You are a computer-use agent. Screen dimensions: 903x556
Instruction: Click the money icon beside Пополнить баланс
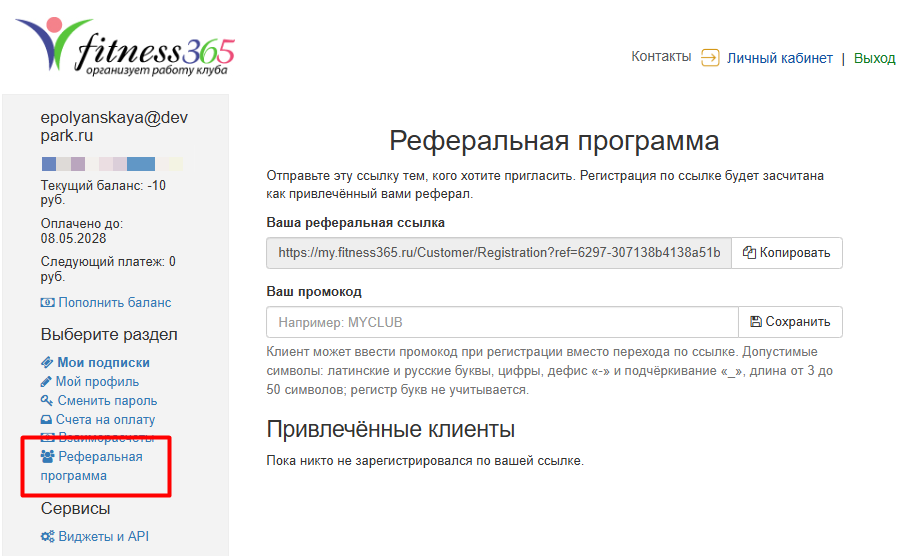click(47, 302)
